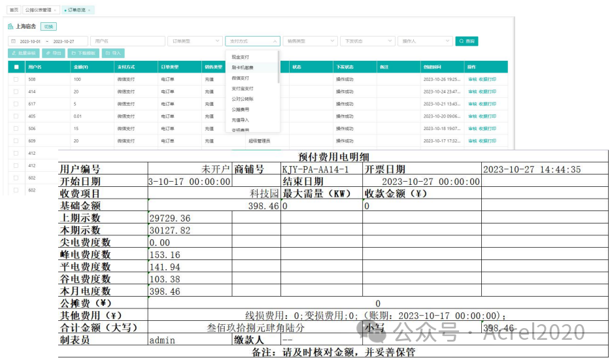The height and width of the screenshot is (364, 610).
Task: Check the row checkbox for user 506
Action: click(x=16, y=128)
